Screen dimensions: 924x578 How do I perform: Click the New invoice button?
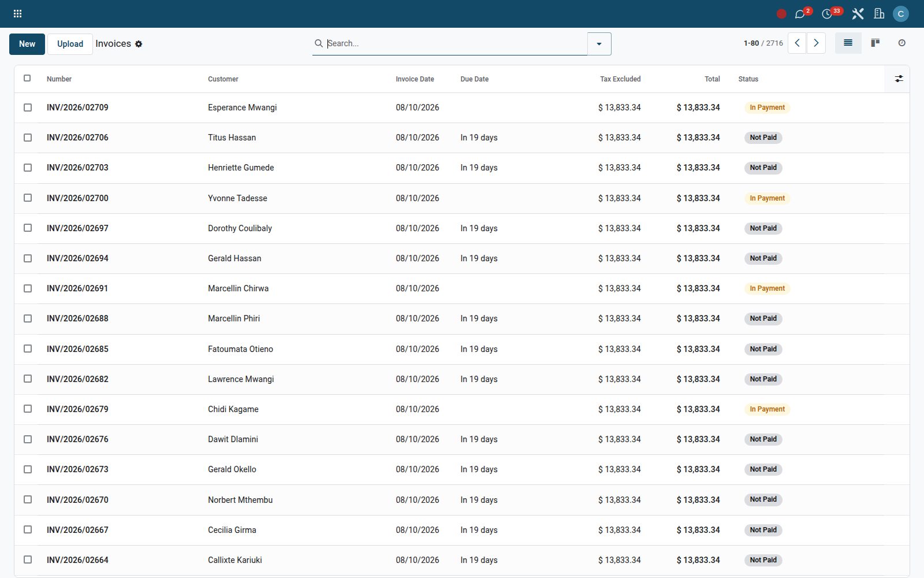tap(27, 44)
